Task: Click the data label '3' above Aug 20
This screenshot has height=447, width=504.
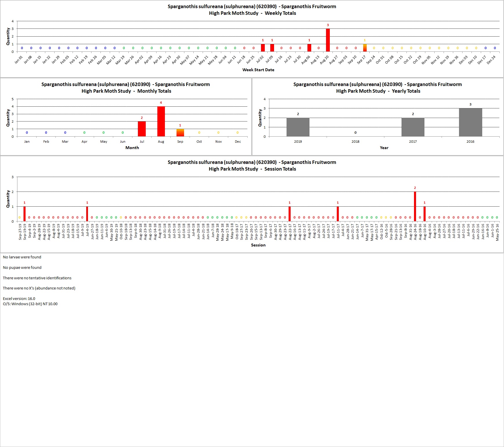Action: point(328,25)
